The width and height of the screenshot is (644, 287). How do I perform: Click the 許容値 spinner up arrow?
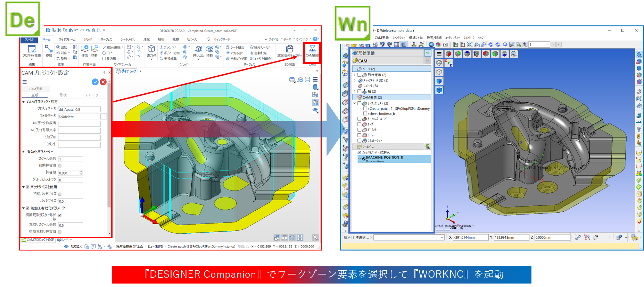(x=81, y=172)
